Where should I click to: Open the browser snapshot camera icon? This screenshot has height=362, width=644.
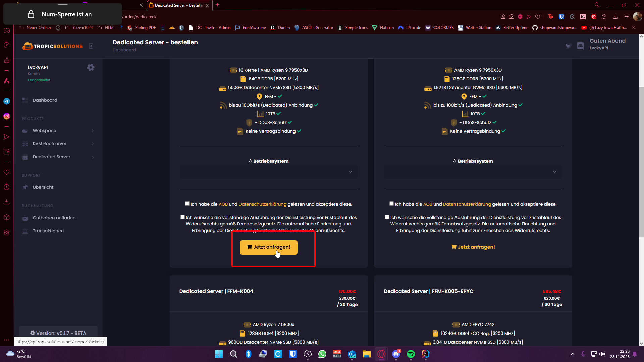tap(512, 17)
